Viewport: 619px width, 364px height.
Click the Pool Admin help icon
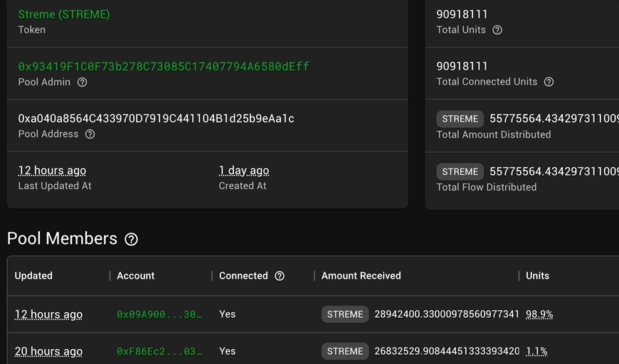(82, 82)
